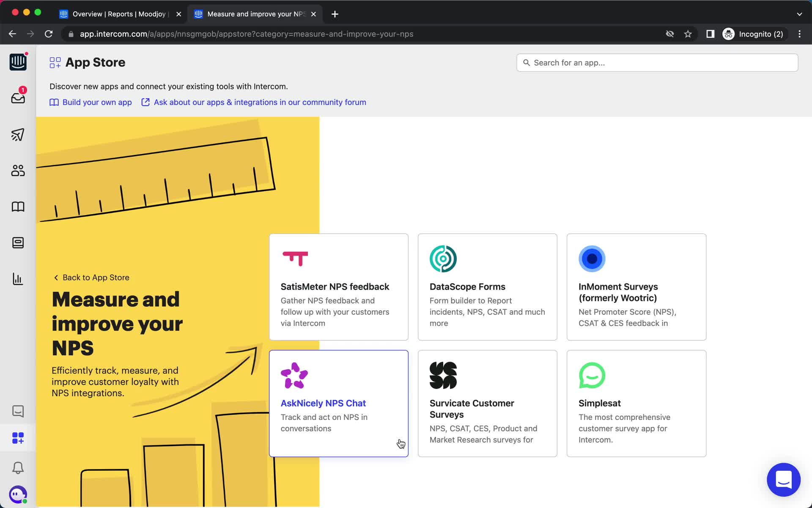The image size is (812, 508).
Task: Close the Measure and improve NPS tab
Action: click(x=313, y=14)
